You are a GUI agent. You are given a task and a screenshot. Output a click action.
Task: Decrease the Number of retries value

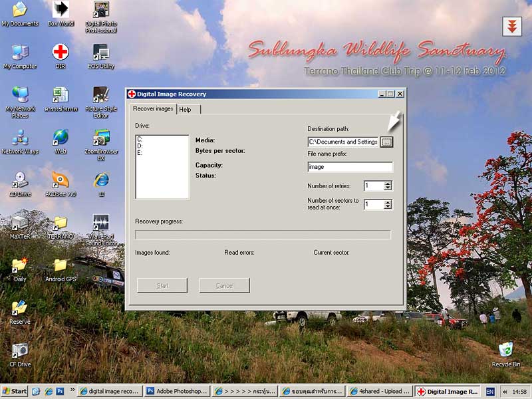[x=388, y=189]
